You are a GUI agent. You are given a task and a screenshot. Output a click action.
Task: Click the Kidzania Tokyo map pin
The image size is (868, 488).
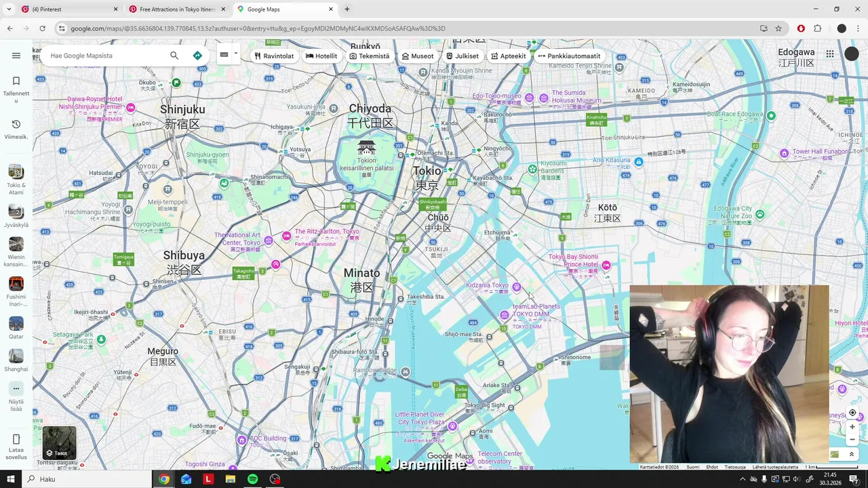[516, 287]
